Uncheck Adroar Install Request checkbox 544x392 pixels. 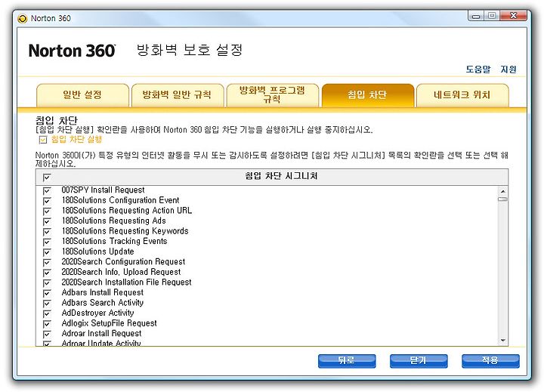[47, 334]
